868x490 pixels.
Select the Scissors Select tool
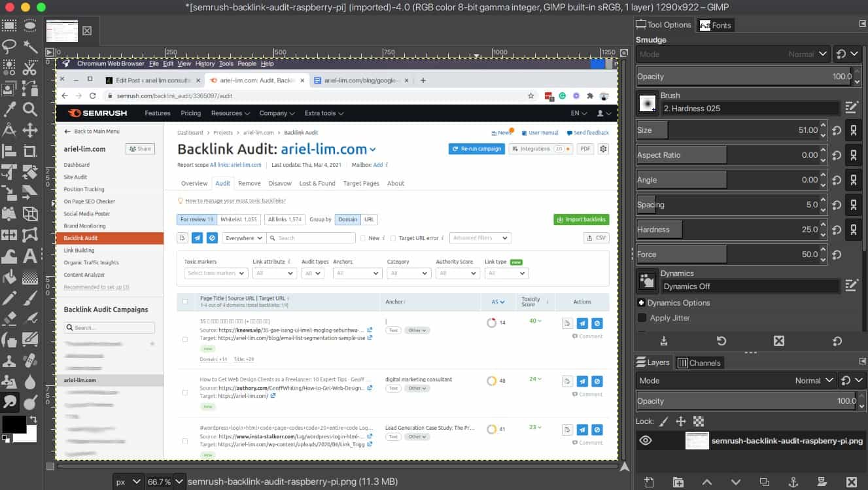[x=30, y=67]
